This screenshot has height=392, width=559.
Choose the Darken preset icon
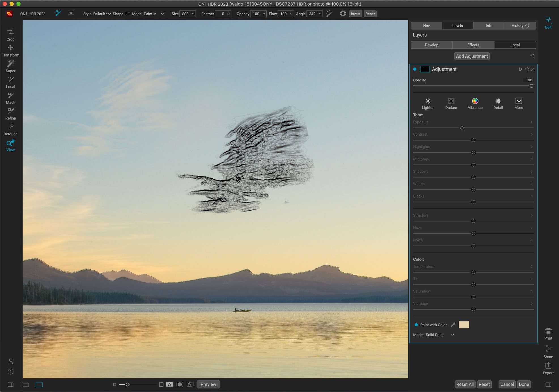(x=451, y=103)
